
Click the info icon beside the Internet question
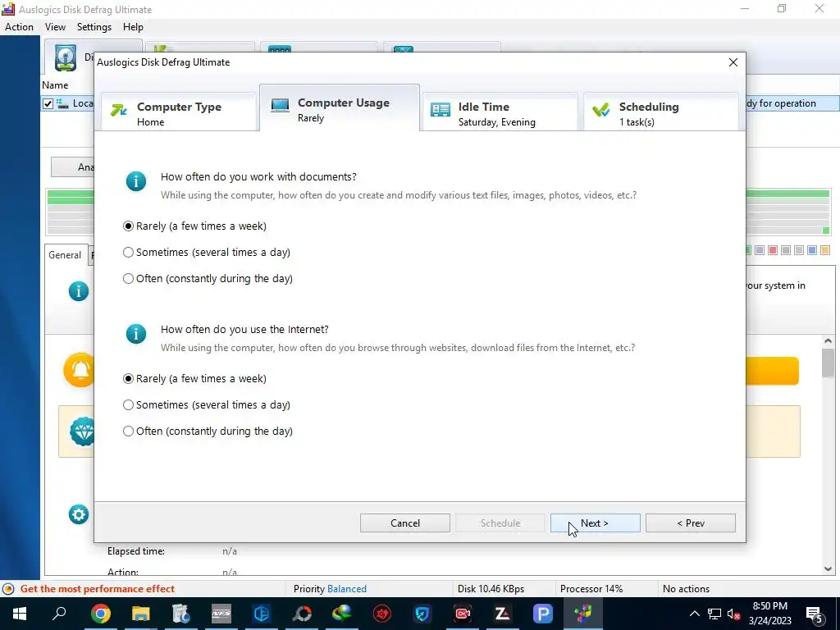[x=136, y=334]
